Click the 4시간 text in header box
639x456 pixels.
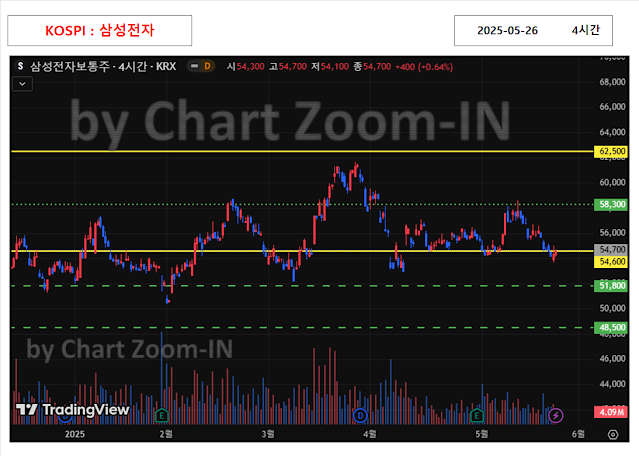point(585,30)
